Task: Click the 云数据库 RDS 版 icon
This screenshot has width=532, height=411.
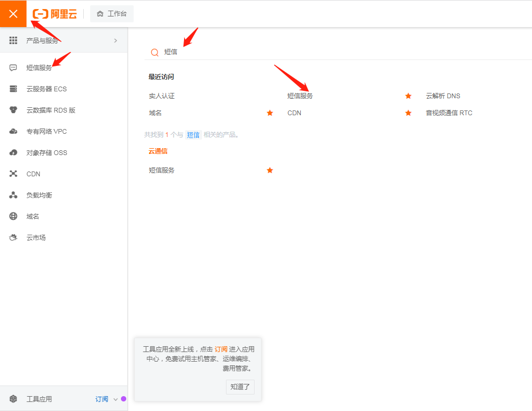Action: point(13,110)
